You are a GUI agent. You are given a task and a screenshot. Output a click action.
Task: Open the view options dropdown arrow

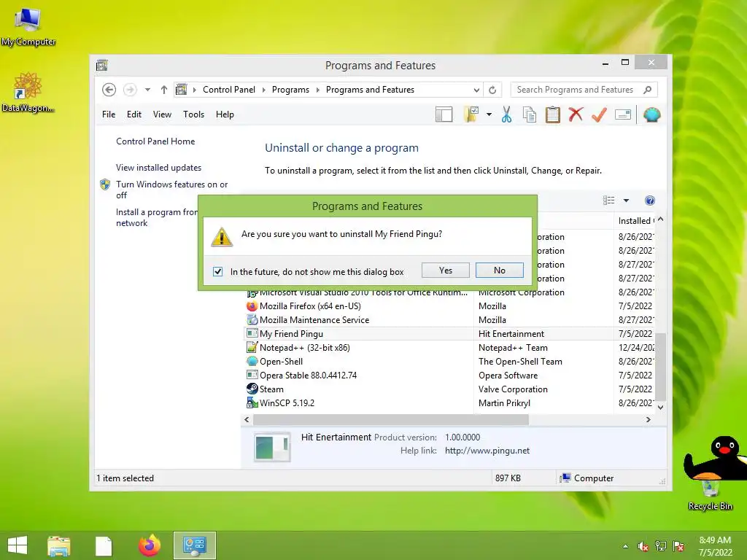(x=626, y=201)
